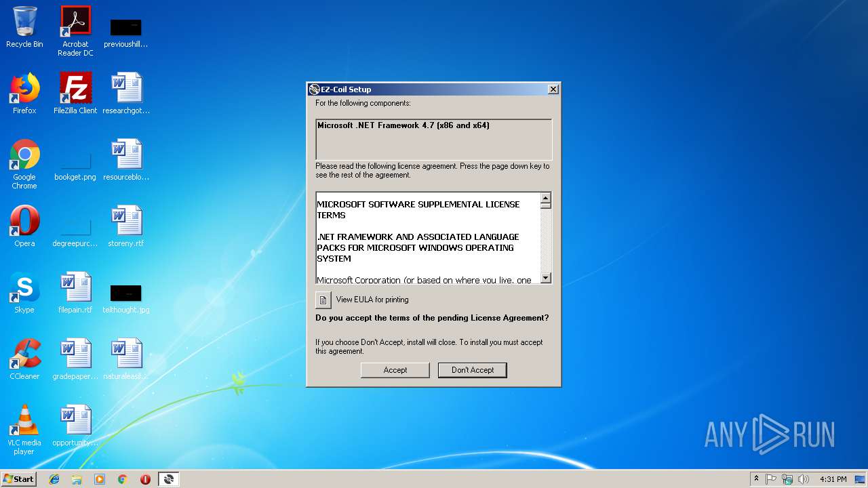Screen dimensions: 868x488
Task: Open the volume speaker tray icon
Action: (804, 479)
